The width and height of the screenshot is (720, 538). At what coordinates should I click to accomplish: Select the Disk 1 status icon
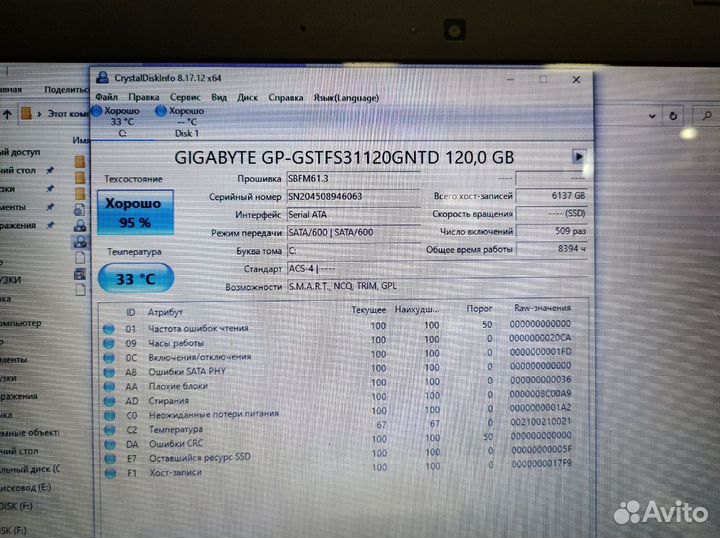(161, 111)
